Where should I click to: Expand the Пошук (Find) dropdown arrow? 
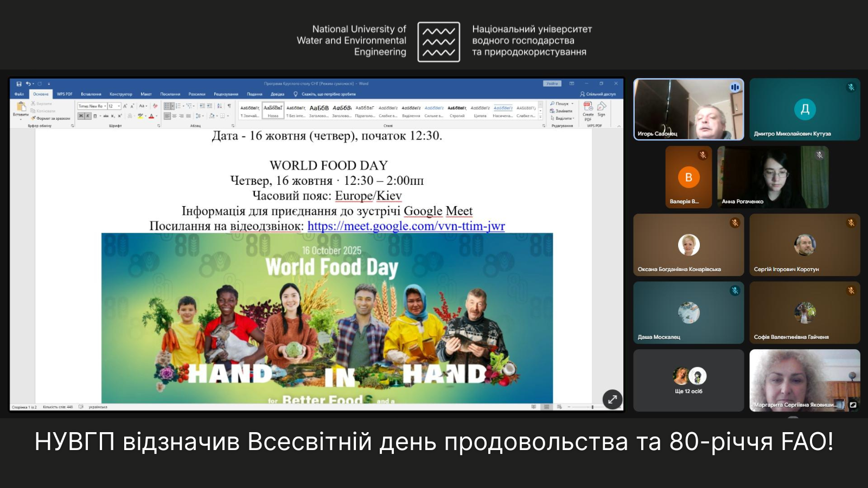pos(572,104)
